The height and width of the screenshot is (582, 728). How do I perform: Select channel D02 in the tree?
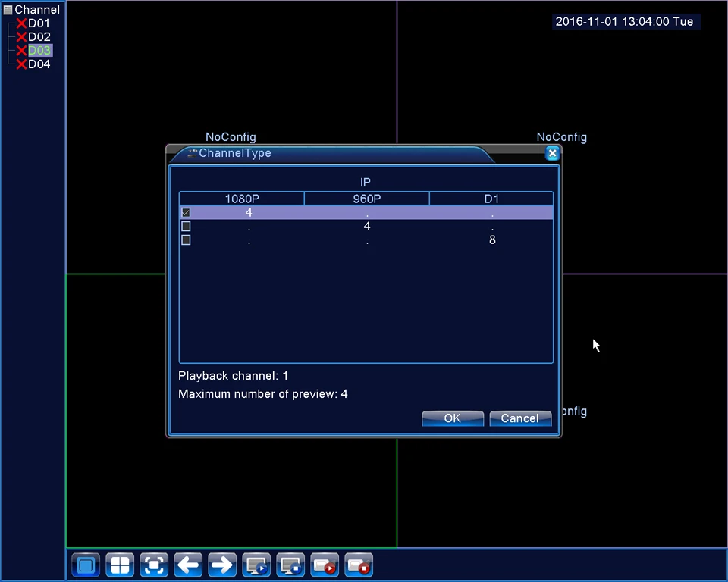tap(39, 36)
